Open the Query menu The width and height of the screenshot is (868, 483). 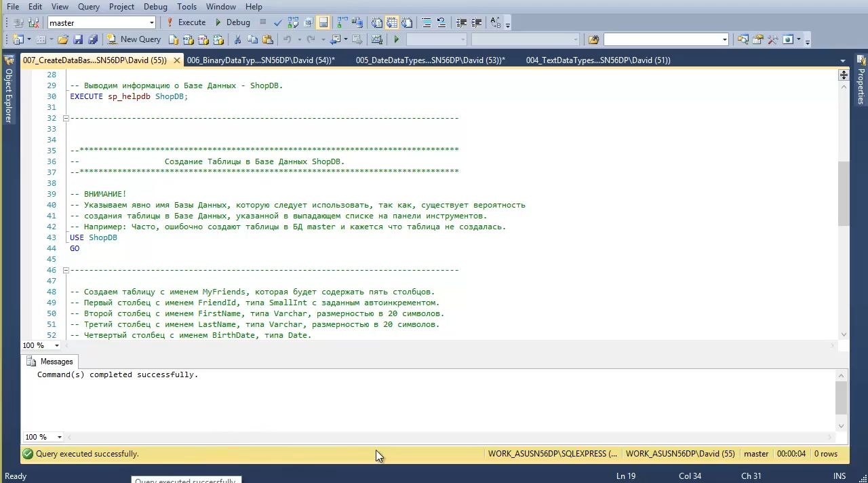tap(89, 6)
